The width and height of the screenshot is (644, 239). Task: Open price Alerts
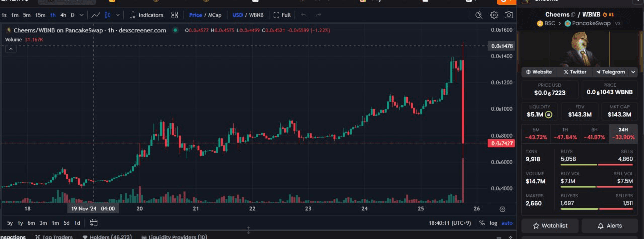tap(609, 226)
